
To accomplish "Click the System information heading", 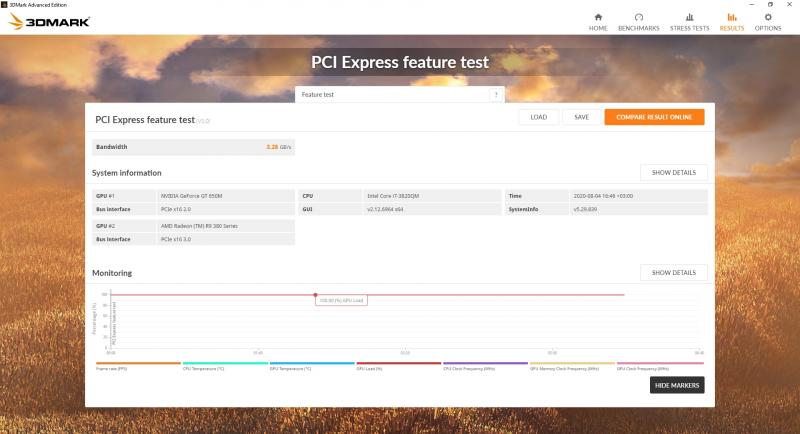I will pyautogui.click(x=127, y=173).
